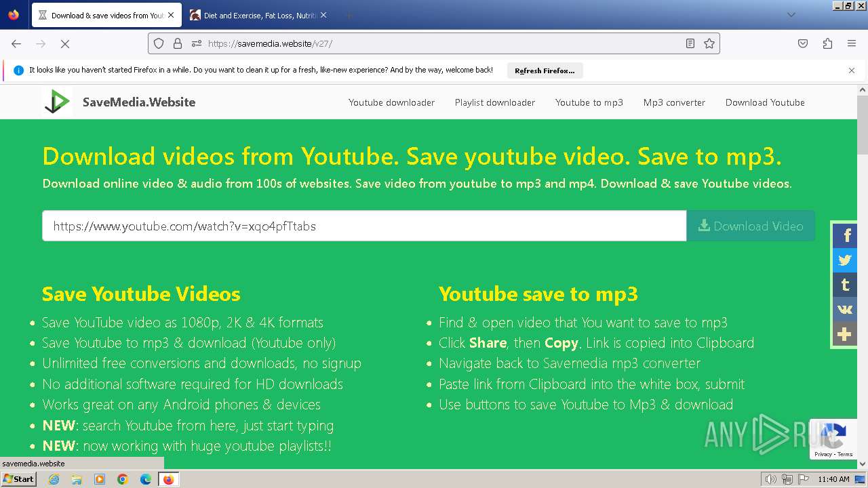Open reCAPTCHA Terms link
The width and height of the screenshot is (868, 488).
(845, 454)
